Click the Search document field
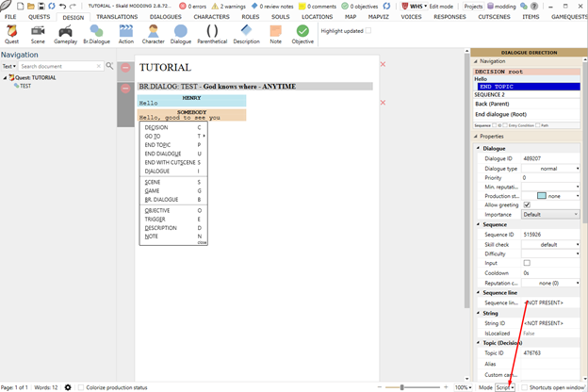Viewport: 588px width, 392px height. pos(60,66)
